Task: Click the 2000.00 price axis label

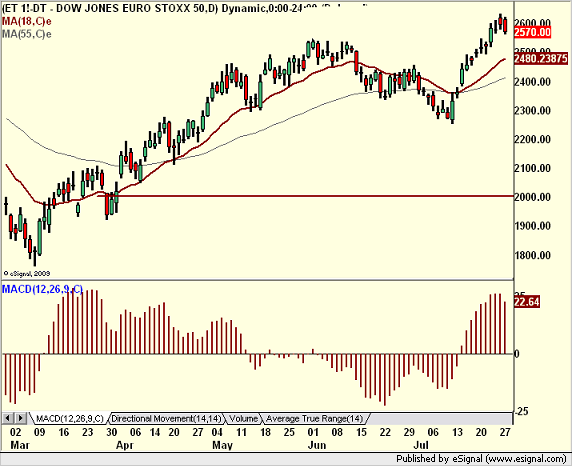Action: tap(532, 197)
